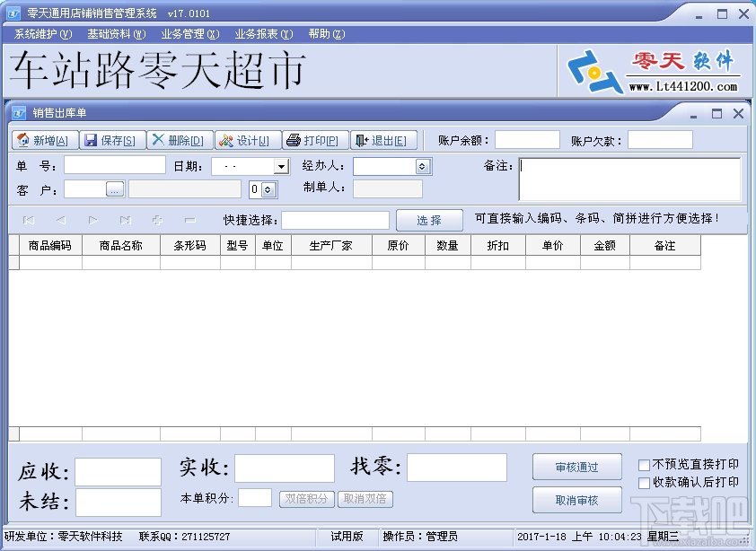The height and width of the screenshot is (551, 756).
Task: Open the 帮助 menu
Action: (328, 33)
